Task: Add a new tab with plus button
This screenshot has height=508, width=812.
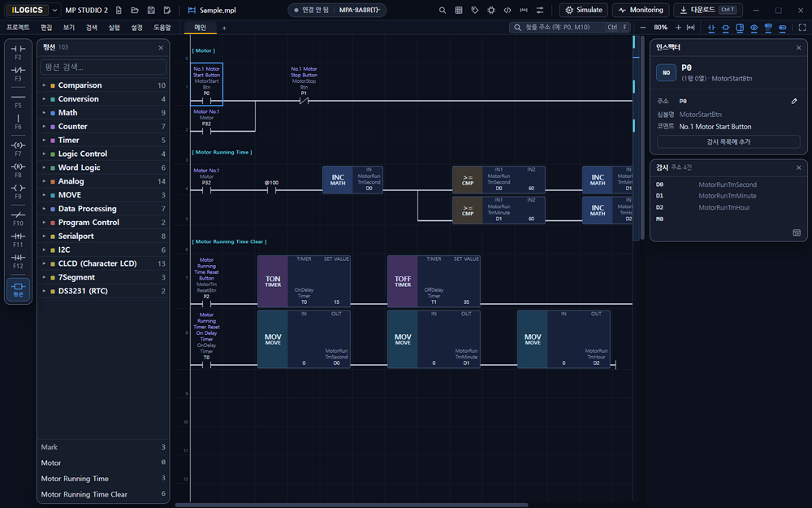Action: 224,28
